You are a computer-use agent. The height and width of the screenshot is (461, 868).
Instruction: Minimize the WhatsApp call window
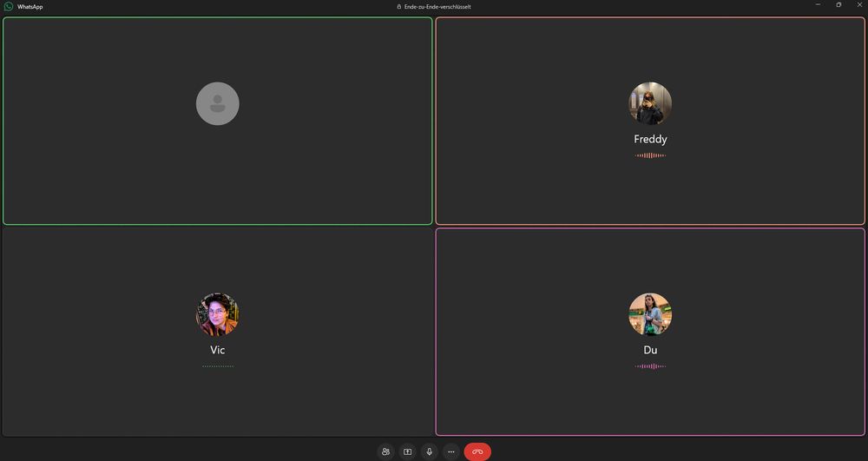coord(818,5)
